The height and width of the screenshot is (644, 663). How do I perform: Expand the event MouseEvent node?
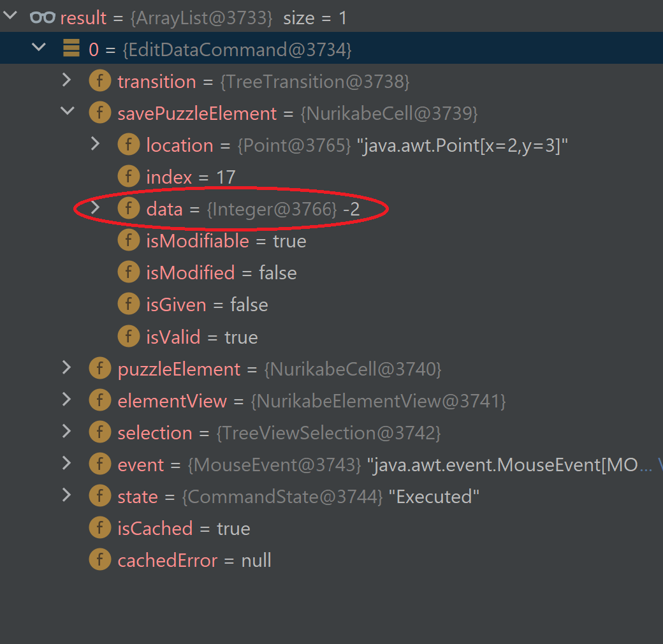[67, 464]
